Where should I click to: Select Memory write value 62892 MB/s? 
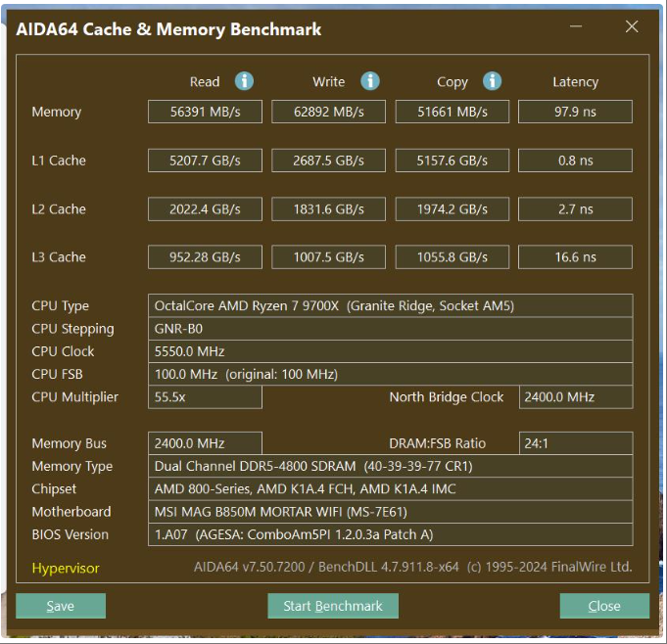point(329,112)
